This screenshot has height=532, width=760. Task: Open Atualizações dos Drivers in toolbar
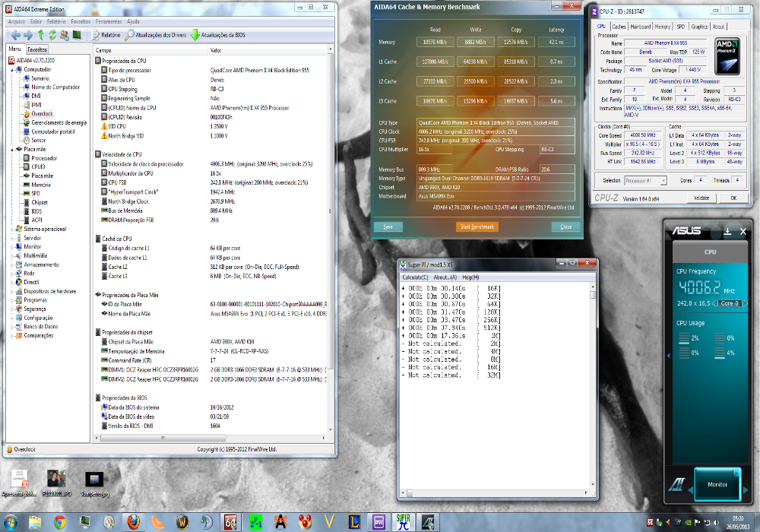[156, 35]
